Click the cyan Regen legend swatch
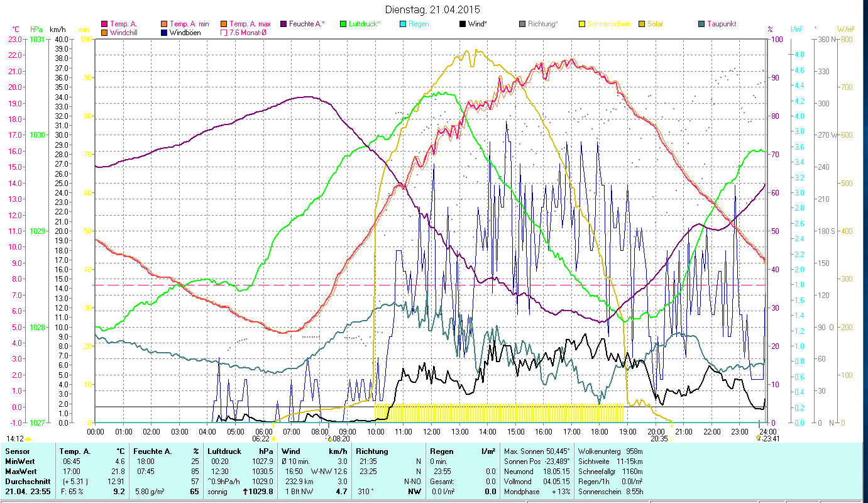Screen dimensions: 868x503 point(404,24)
